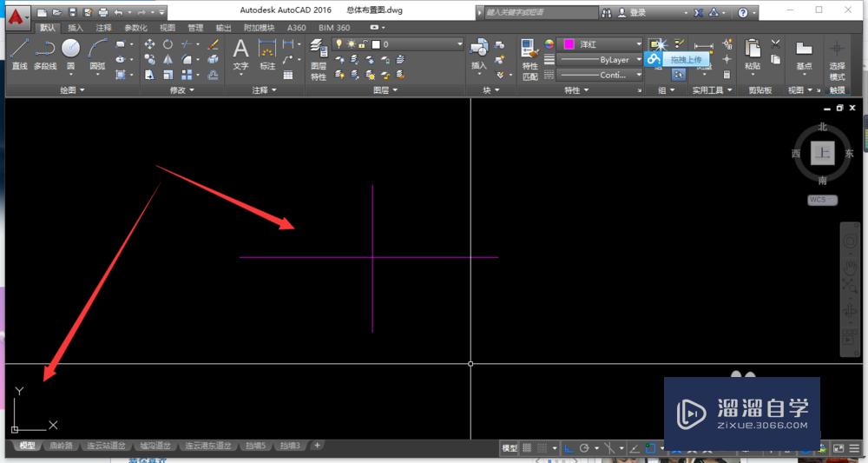The height and width of the screenshot is (463, 868).
Task: Select the Line (直线) tool
Action: pos(19,54)
